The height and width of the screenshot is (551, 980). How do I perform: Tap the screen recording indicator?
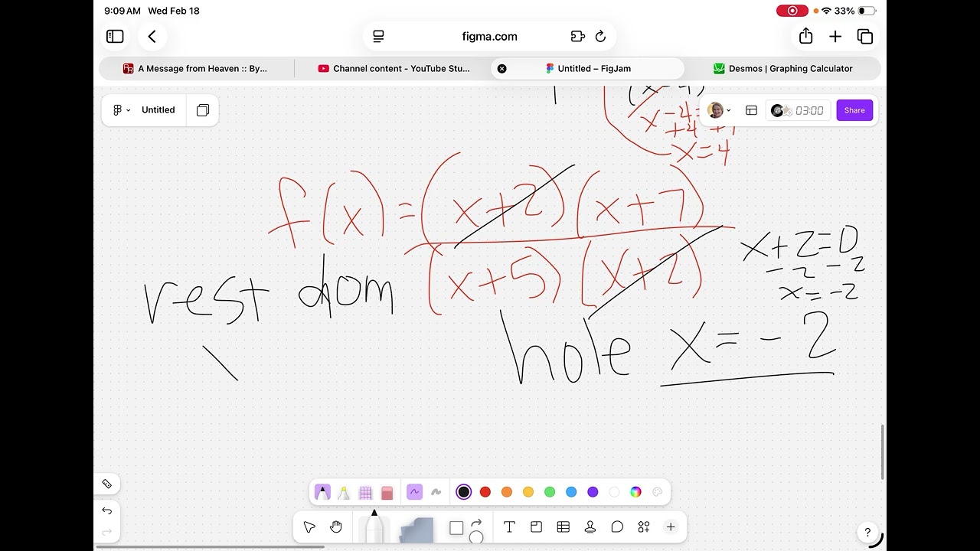(792, 11)
